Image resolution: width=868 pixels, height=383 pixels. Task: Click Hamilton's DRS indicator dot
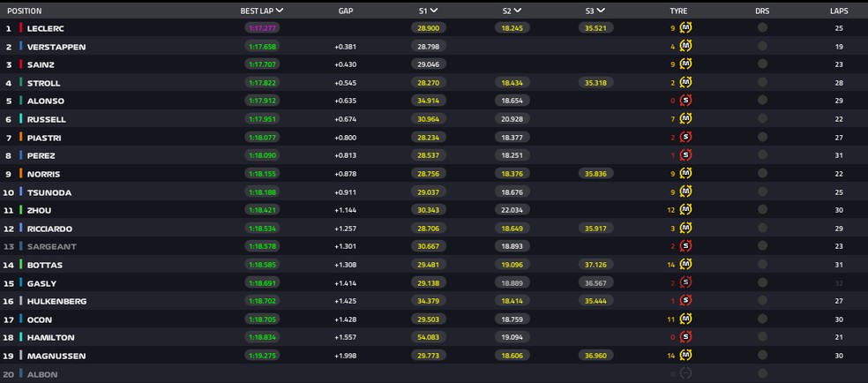762,336
